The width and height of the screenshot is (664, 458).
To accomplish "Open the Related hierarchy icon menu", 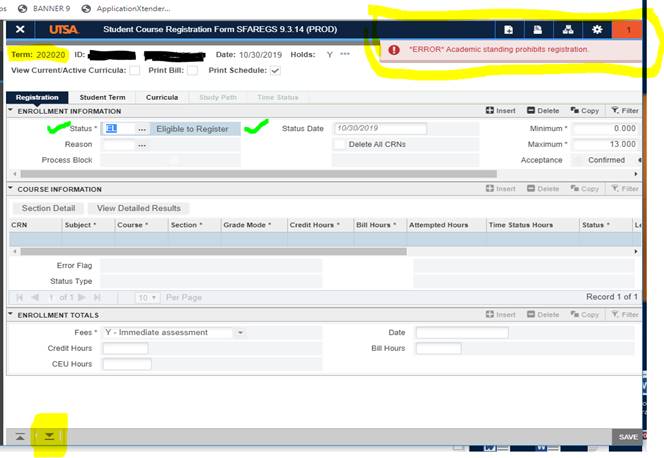I will click(568, 30).
